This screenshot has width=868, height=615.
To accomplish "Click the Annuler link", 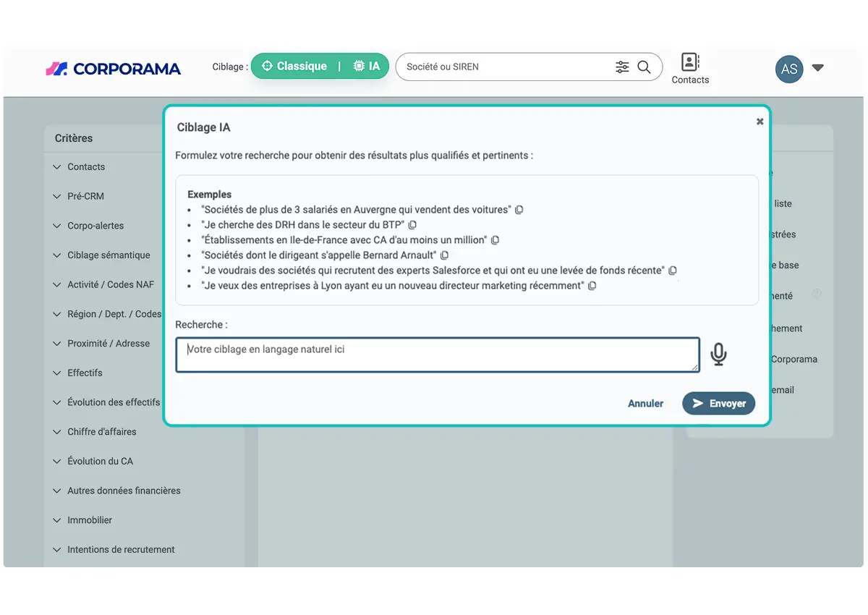I will pos(645,404).
